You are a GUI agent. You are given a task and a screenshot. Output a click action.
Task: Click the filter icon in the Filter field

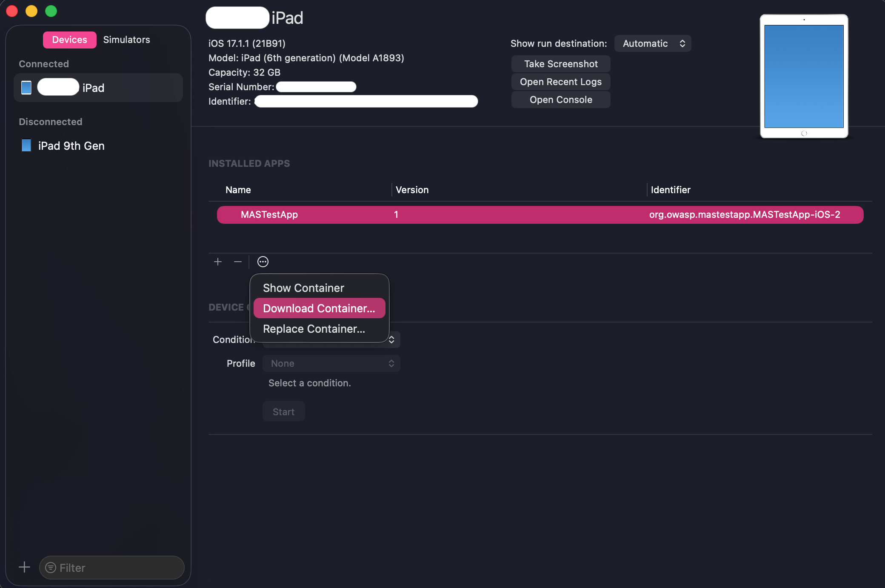(51, 568)
